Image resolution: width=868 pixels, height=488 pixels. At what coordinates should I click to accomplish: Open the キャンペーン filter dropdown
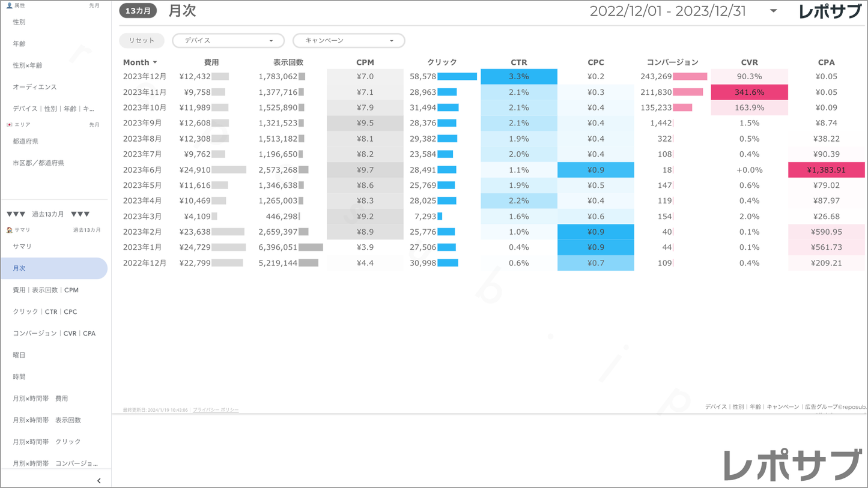click(348, 41)
